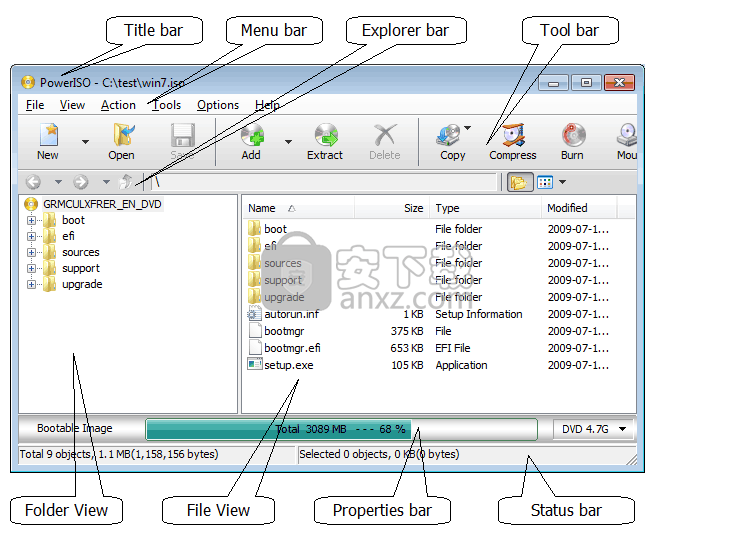Click the Add files toolbar icon

(x=252, y=135)
